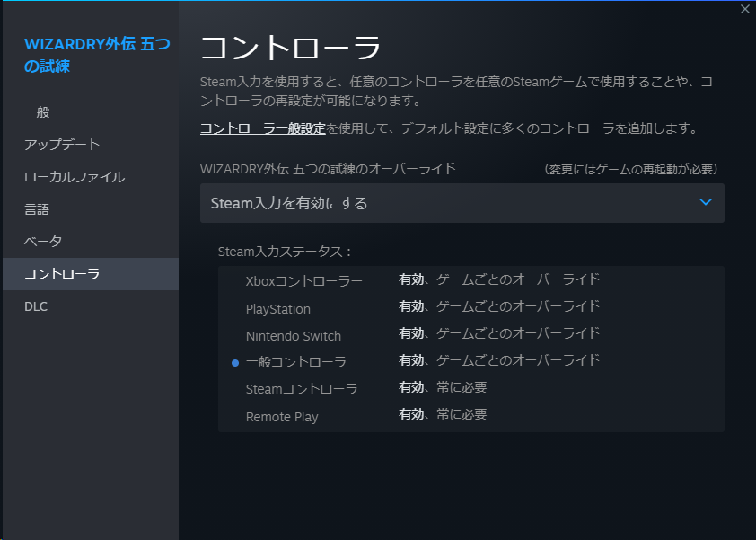Click the status text of Remote Play row

point(443,414)
